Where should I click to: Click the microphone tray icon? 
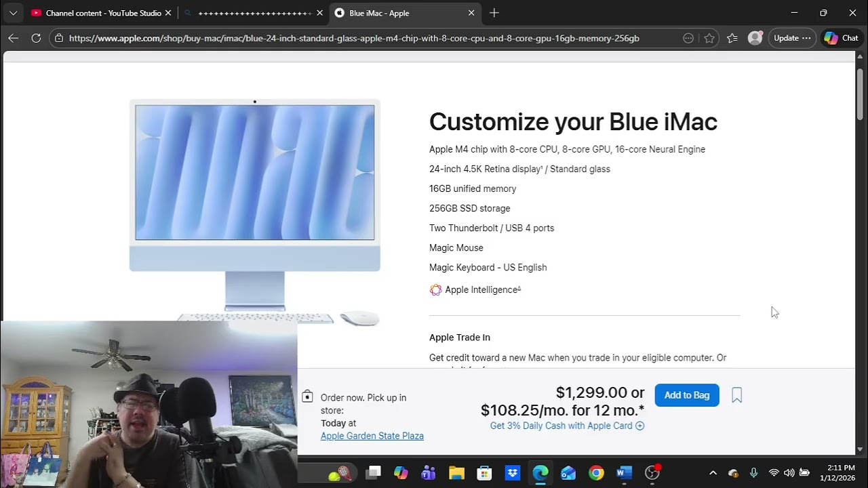tap(753, 473)
